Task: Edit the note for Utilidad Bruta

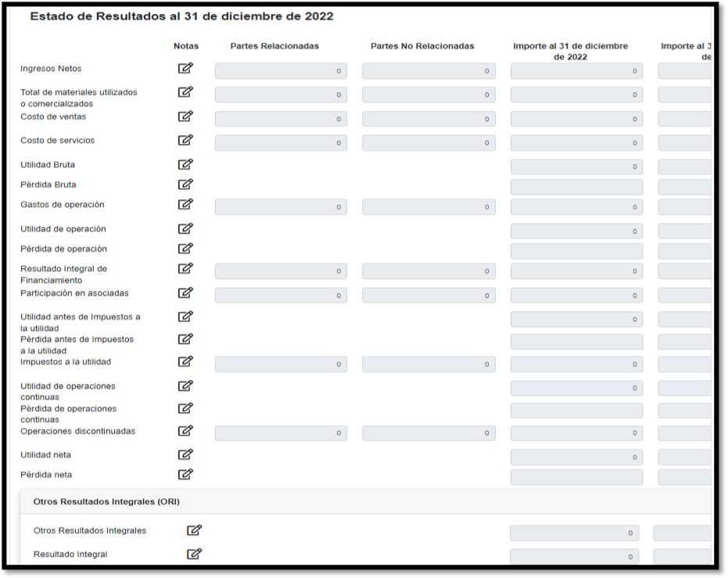Action: pos(185,164)
